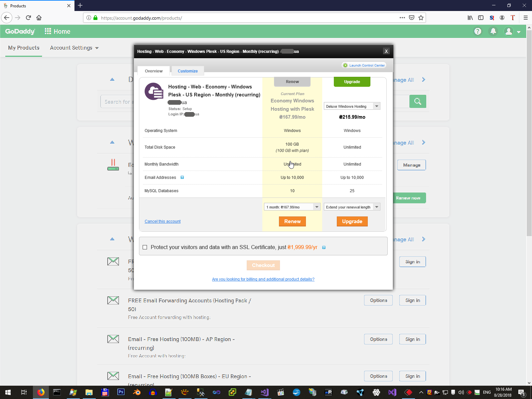532x399 pixels.
Task: Open the Firefox account icon
Action: (x=502, y=18)
